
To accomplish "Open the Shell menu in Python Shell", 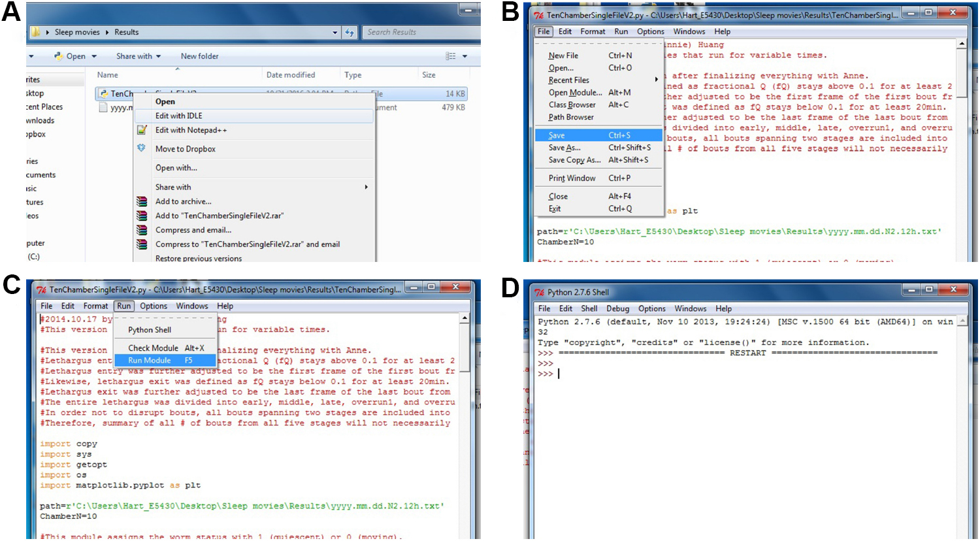I will tap(589, 308).
